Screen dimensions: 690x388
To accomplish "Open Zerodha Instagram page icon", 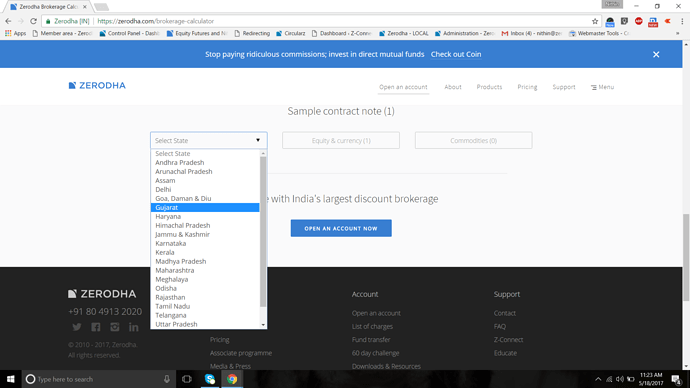I will coord(115,327).
